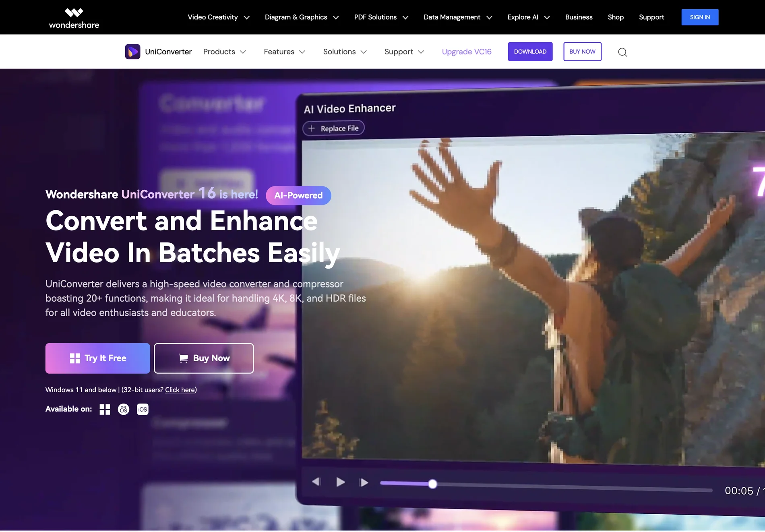765x532 pixels.
Task: Click the next frame playback icon
Action: (x=364, y=482)
